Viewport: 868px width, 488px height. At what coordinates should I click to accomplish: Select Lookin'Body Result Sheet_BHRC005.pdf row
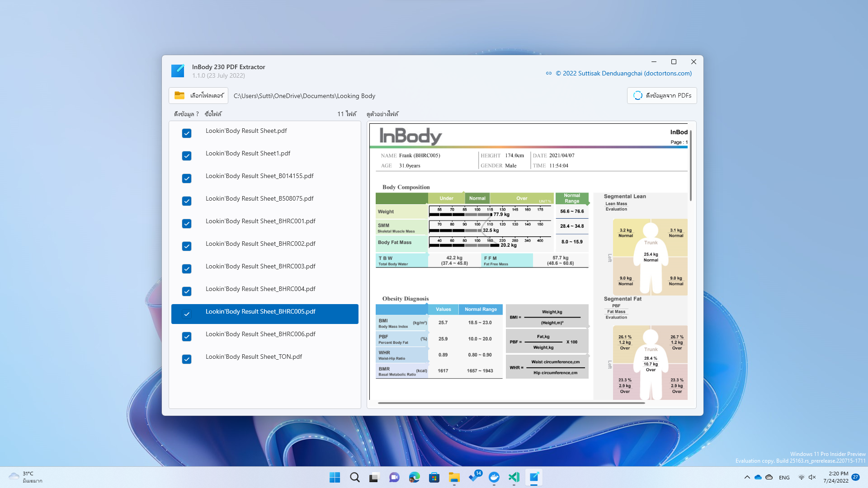point(265,314)
